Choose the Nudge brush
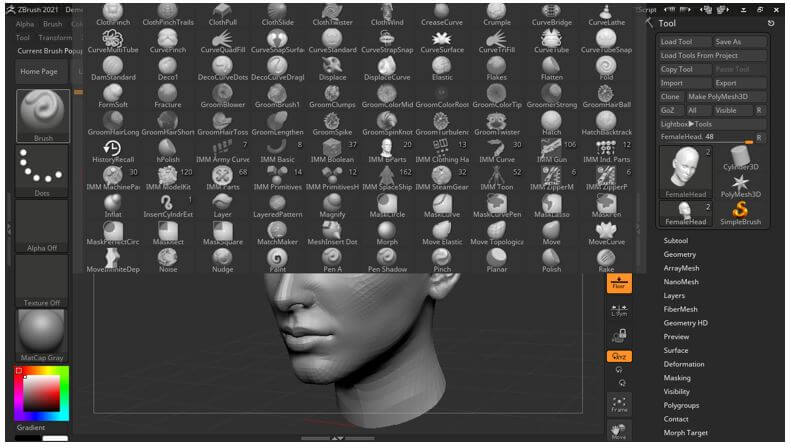This screenshot has height=448, width=791. (222, 260)
